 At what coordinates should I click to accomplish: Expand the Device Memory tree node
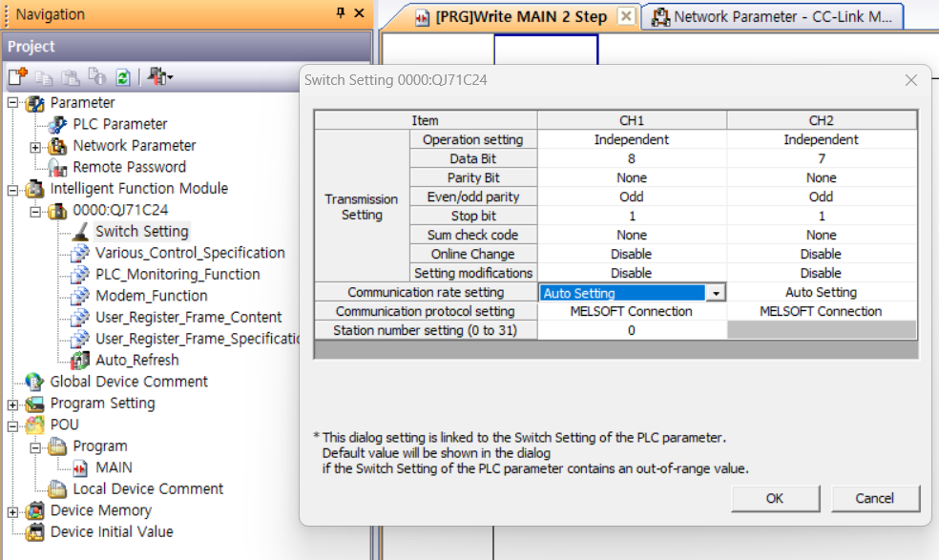tap(12, 511)
